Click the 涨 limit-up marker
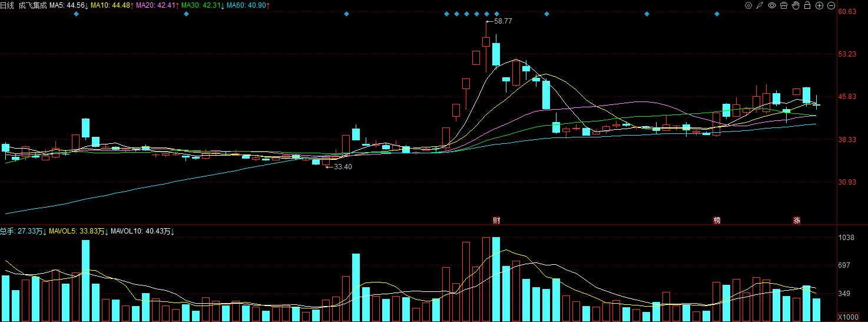The image size is (868, 322). [x=797, y=221]
